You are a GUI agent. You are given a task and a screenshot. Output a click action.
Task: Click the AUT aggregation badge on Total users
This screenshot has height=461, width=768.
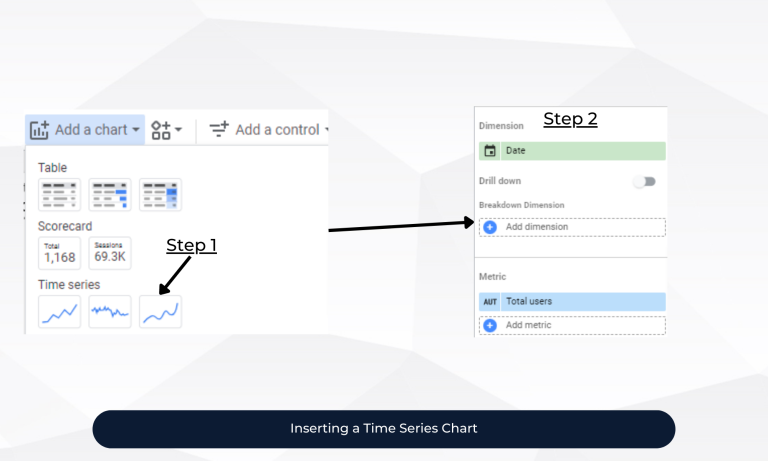coord(490,301)
